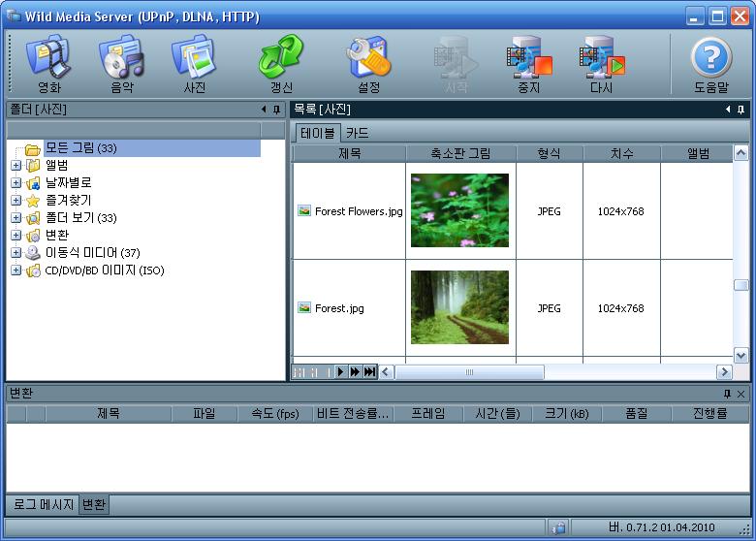
Task: Pin the 목록 [사진] panel
Action: click(741, 110)
